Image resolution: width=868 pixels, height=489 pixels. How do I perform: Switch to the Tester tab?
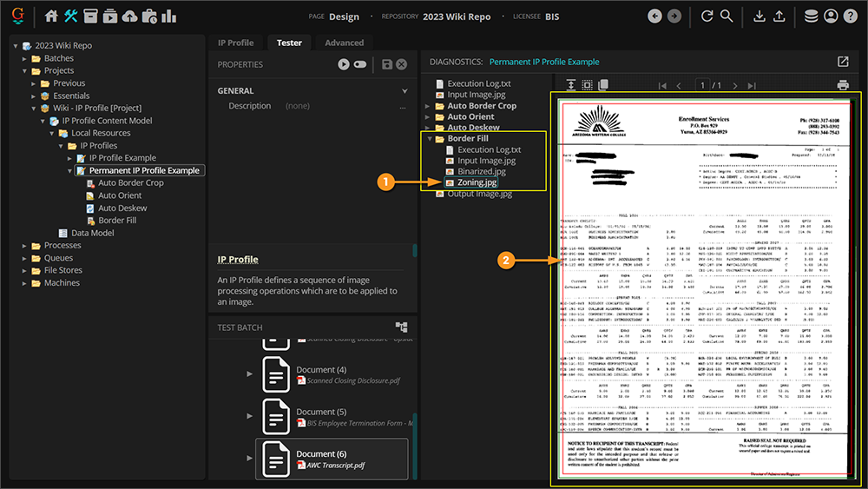[289, 43]
